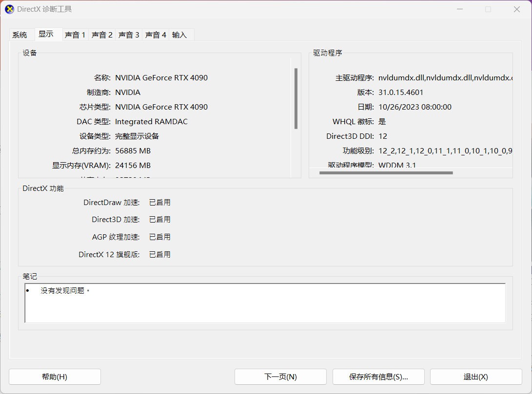
Task: Open the 声音 1 tab
Action: click(75, 35)
